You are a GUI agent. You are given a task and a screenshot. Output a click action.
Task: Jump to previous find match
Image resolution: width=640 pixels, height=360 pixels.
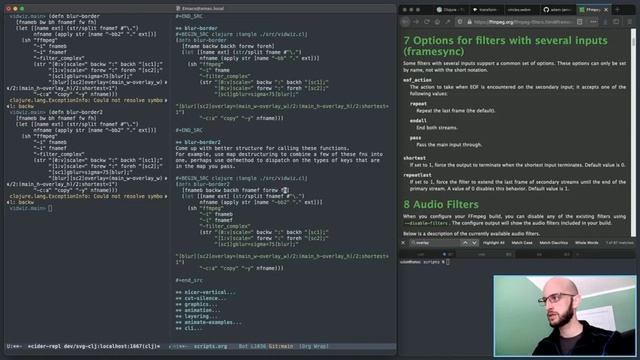(465, 243)
